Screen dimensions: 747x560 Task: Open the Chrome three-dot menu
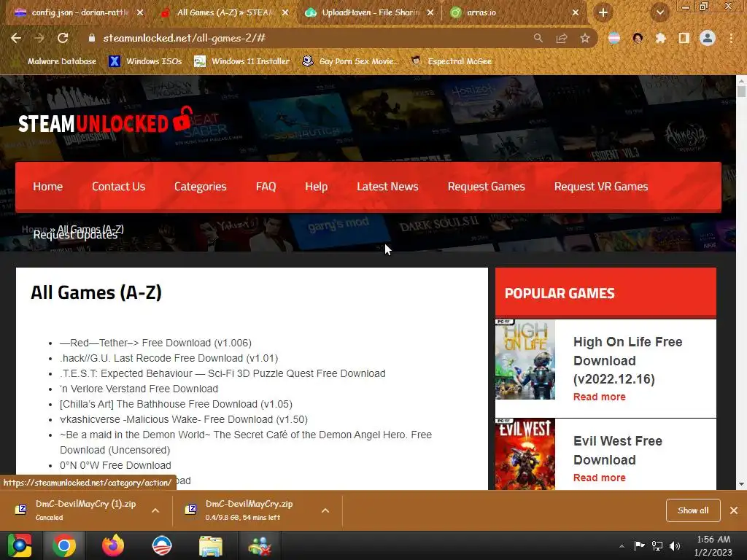731,38
